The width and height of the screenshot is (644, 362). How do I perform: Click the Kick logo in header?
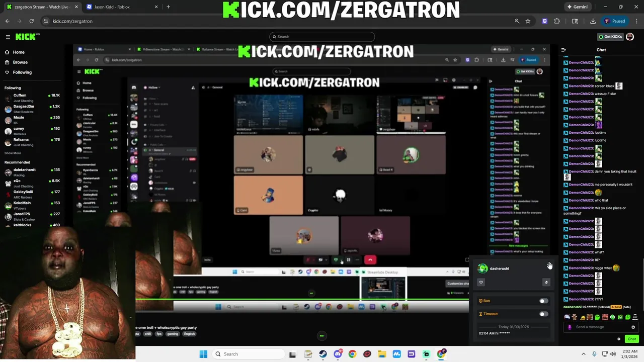click(x=27, y=37)
